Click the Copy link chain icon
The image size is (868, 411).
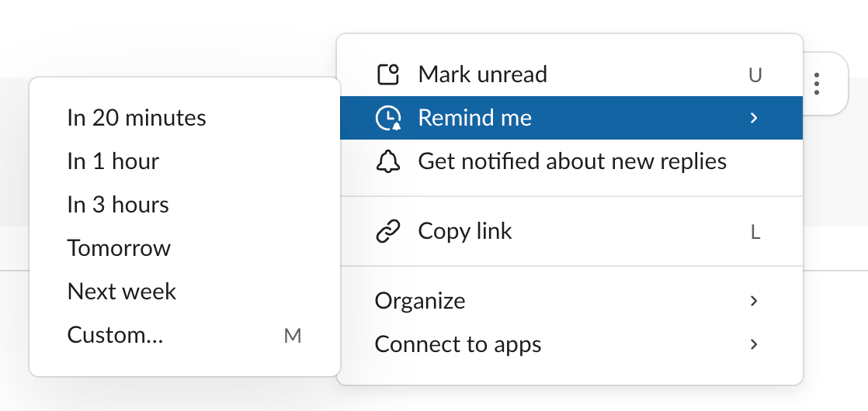click(x=387, y=231)
